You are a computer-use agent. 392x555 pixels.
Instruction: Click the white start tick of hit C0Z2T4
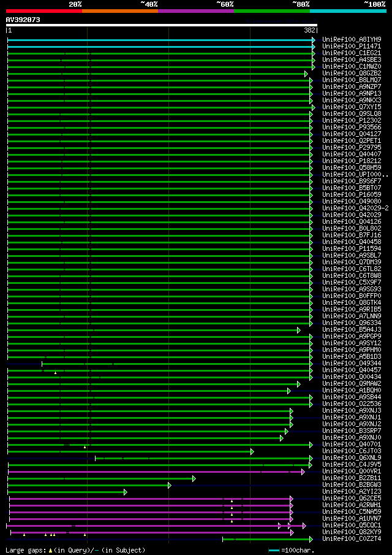(x=222, y=540)
